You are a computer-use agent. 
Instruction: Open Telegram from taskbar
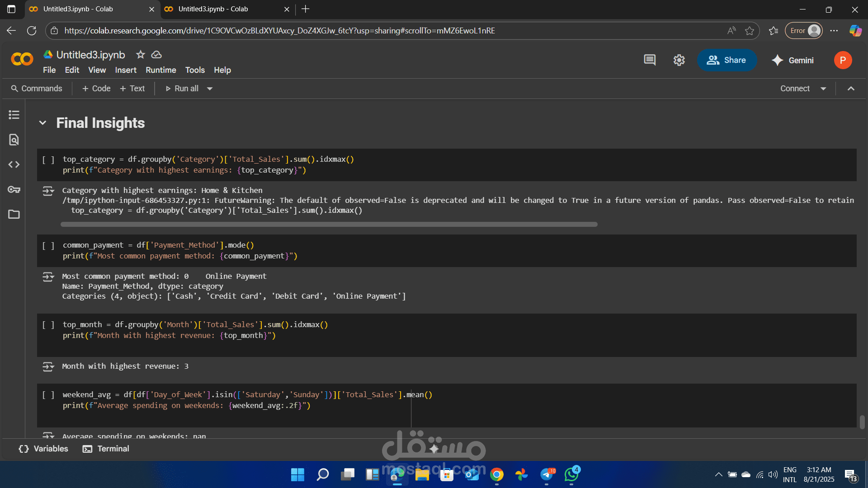coord(547,474)
